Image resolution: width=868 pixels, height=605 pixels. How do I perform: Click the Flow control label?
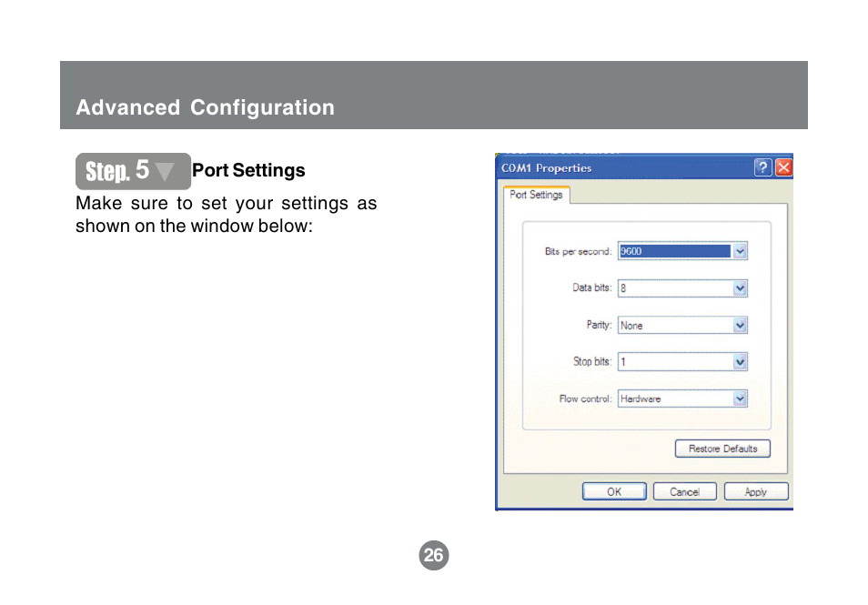(585, 399)
